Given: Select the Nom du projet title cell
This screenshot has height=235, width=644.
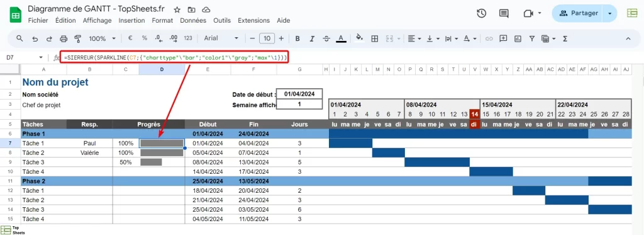Looking at the screenshot, I should 55,83.
